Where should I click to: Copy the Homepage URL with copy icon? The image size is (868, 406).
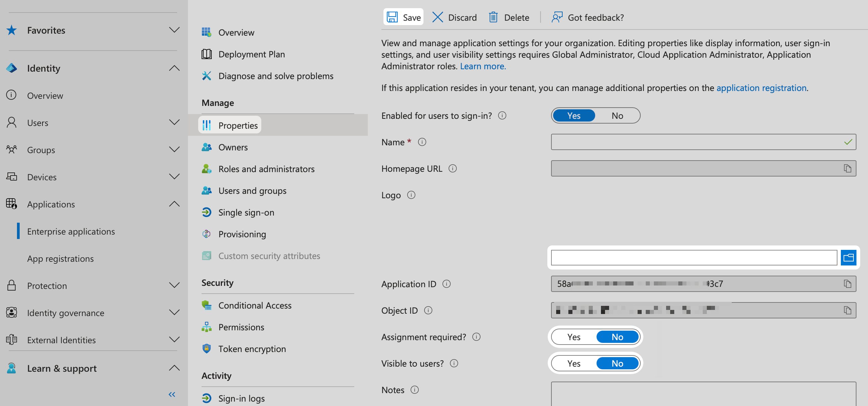847,168
